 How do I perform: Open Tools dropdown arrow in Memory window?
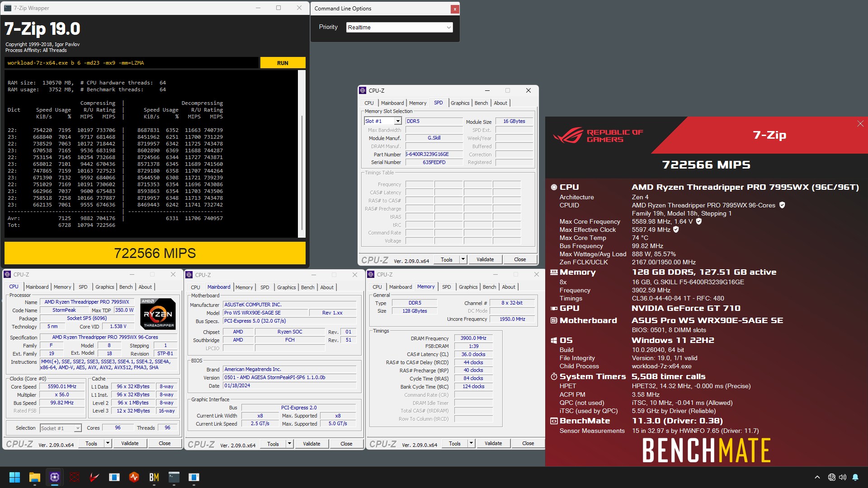pos(471,443)
